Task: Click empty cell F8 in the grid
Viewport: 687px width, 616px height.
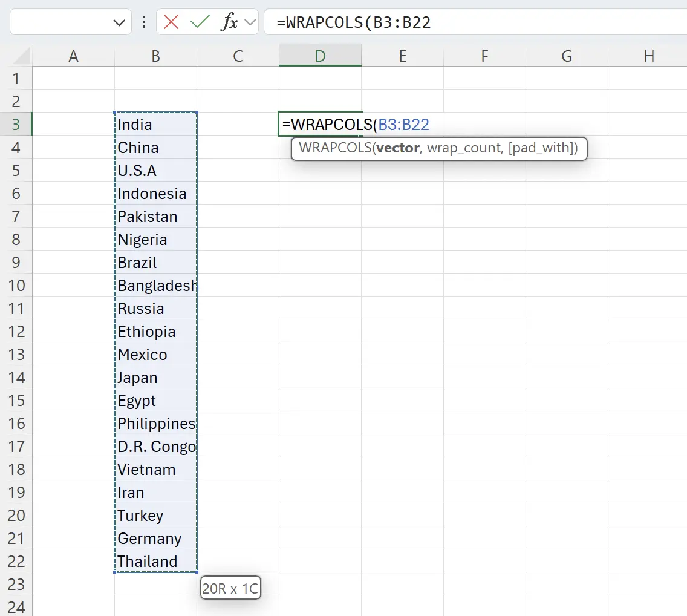Action: click(x=484, y=239)
